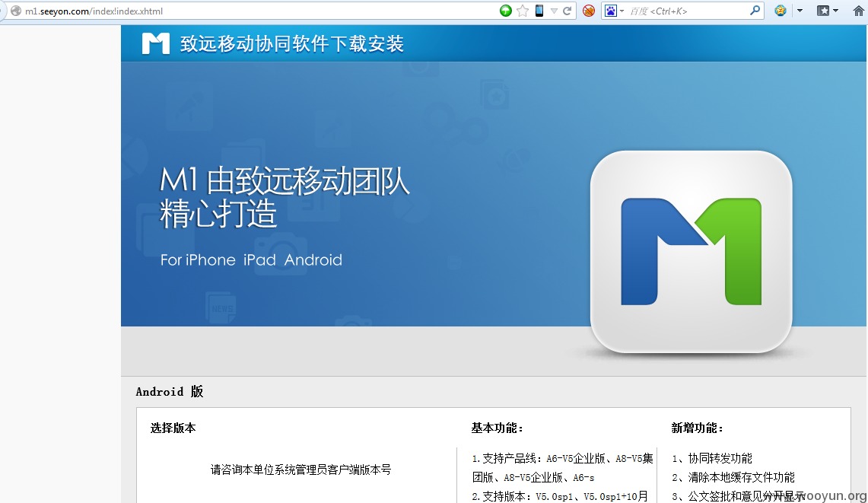This screenshot has height=503, width=868.
Task: Click the round star badge toolbar icon
Action: point(781,11)
